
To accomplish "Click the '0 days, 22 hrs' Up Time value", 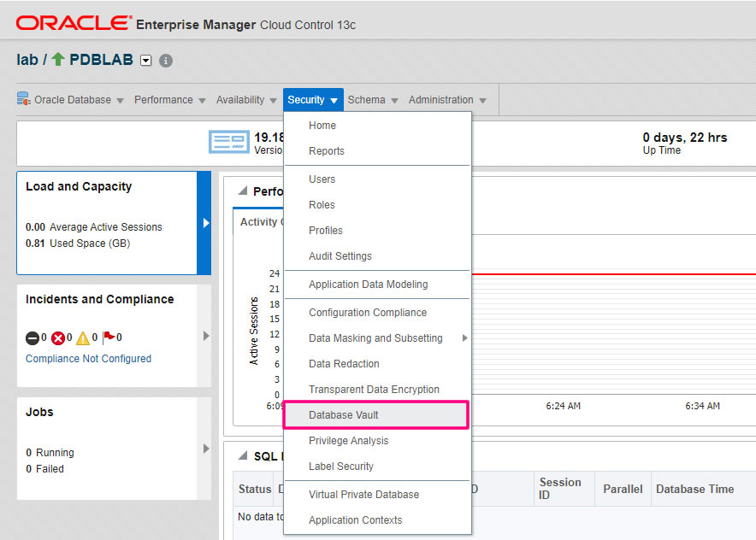I will (x=685, y=138).
